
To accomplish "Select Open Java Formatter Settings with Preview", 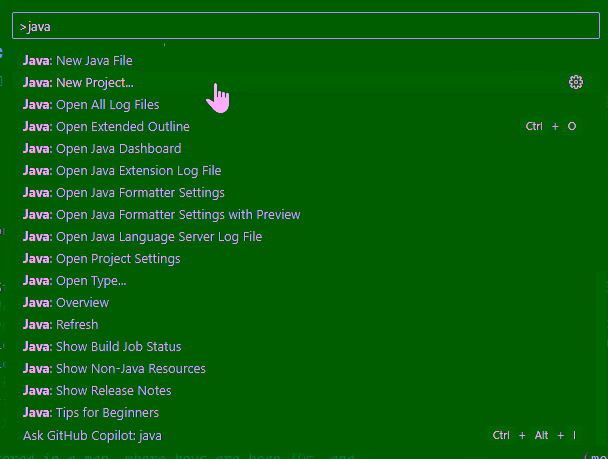I will coord(161,215).
